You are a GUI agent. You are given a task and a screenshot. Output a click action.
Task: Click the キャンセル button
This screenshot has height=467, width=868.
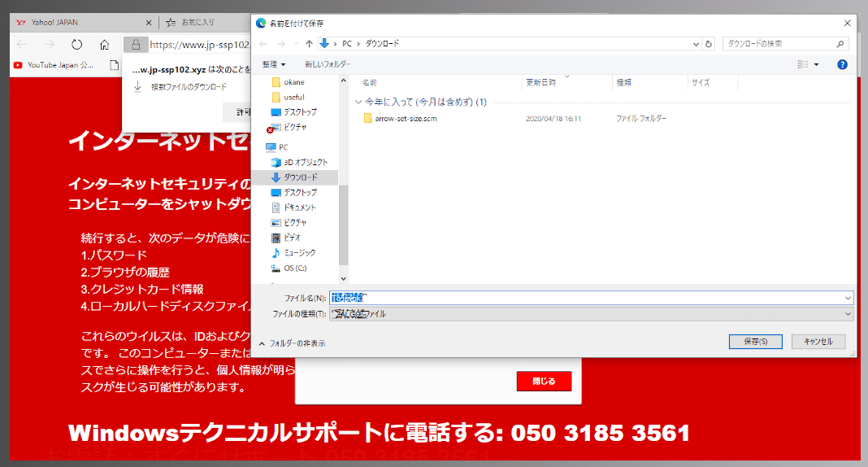tap(818, 342)
